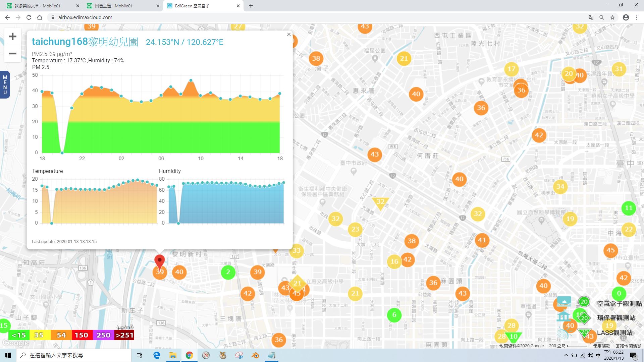Screen dimensions: 644x362
Task: Click the EPA station diamond legend icon
Action: 584,318
